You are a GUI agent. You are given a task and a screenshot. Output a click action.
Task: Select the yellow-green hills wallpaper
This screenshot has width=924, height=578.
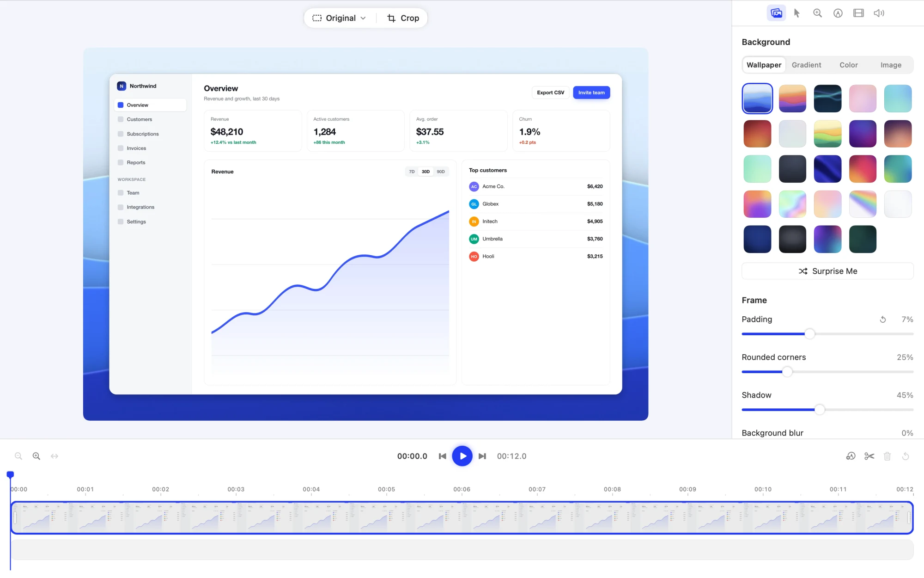pyautogui.click(x=827, y=134)
